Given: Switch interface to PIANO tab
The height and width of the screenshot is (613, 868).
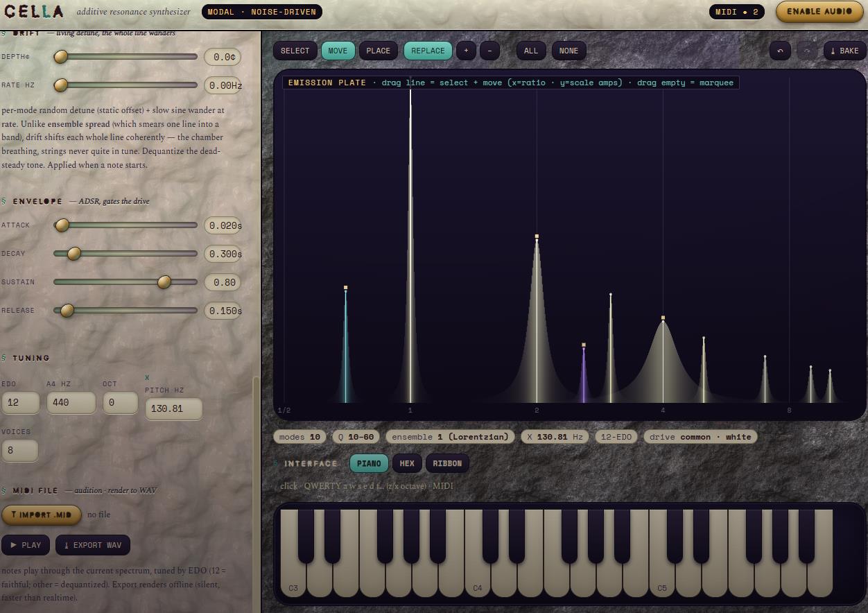Looking at the screenshot, I should tap(369, 463).
